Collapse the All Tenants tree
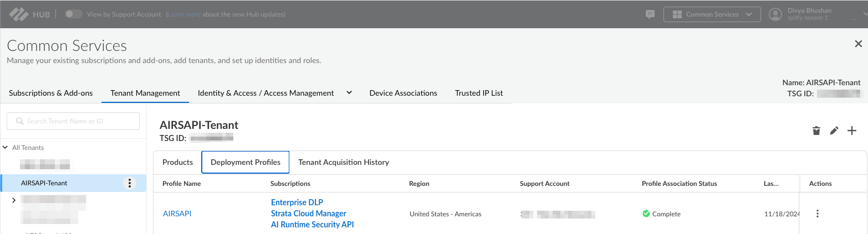Viewport: 868px width, 234px height. [6, 148]
